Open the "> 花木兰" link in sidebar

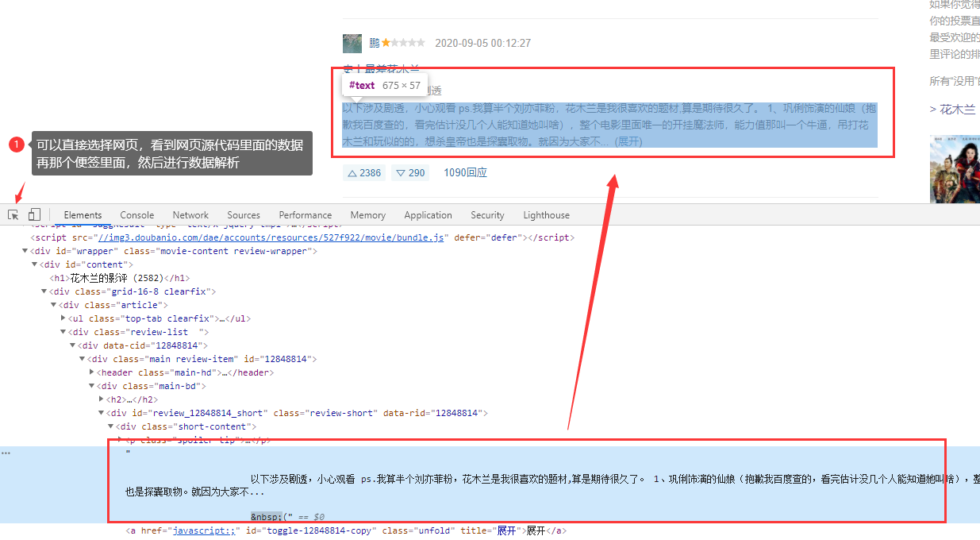pyautogui.click(x=952, y=109)
